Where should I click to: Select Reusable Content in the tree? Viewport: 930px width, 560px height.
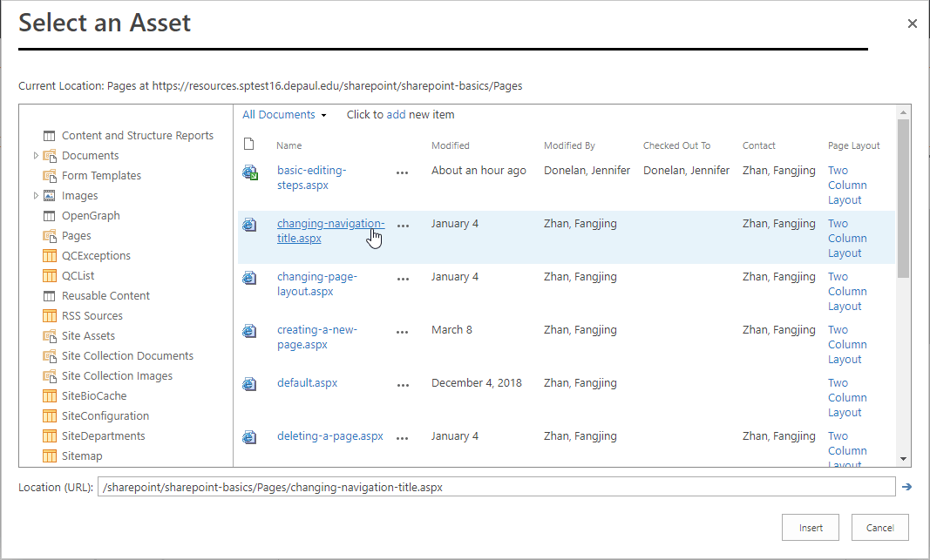[x=105, y=296]
